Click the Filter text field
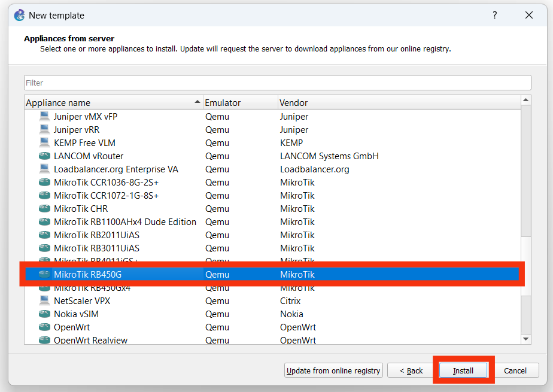Screen dimensions: 553x392 point(277,83)
